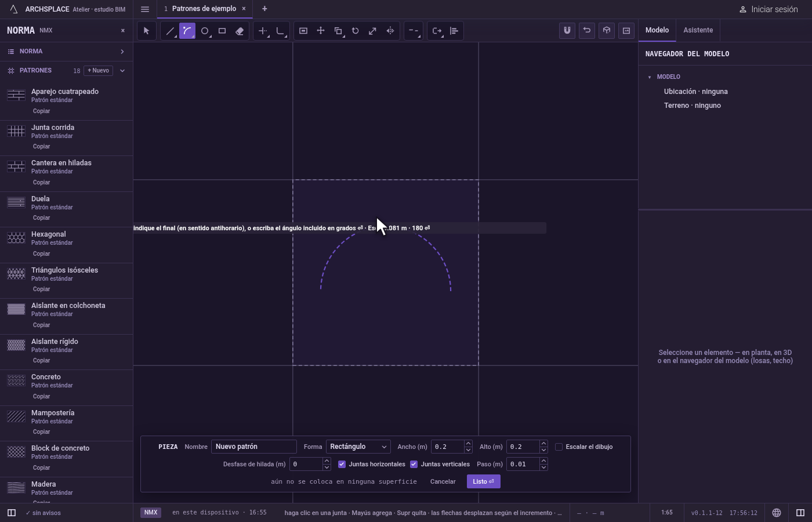
Task: Select the arrow pointer tool
Action: click(147, 31)
